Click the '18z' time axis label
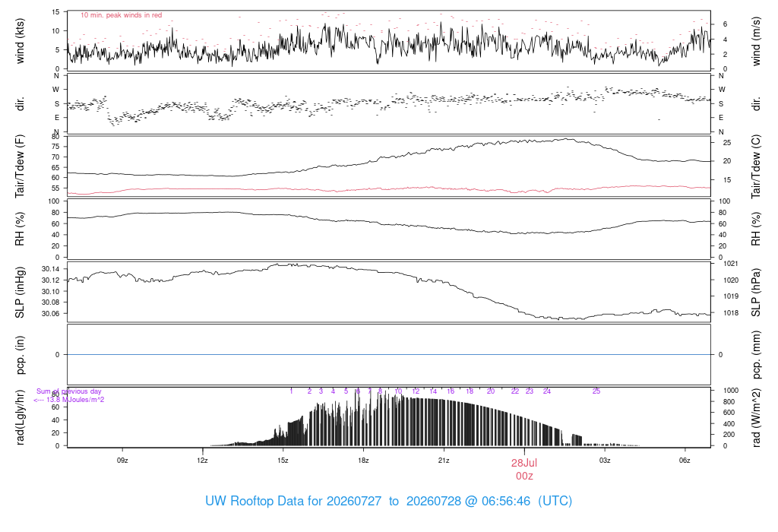Image resolution: width=778 pixels, height=532 pixels. point(363,461)
